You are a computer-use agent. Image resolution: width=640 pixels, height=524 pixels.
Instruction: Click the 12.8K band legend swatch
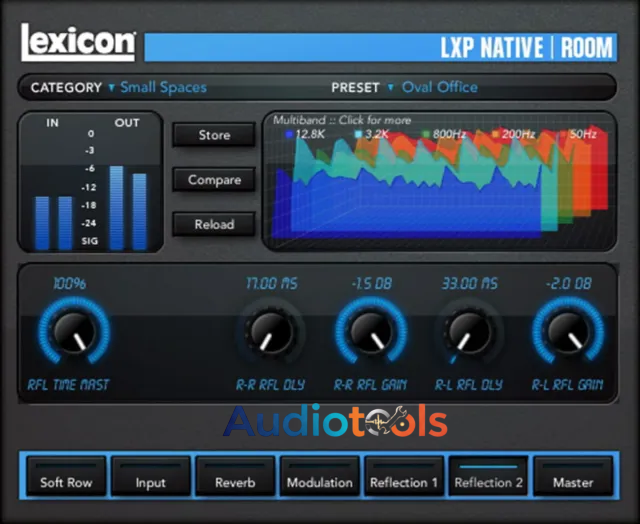click(289, 134)
